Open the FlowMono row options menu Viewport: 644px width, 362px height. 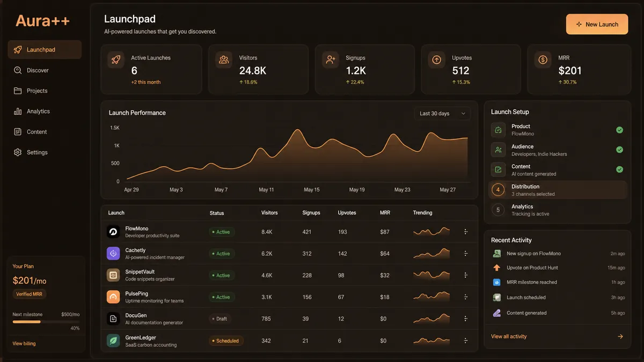pyautogui.click(x=465, y=232)
